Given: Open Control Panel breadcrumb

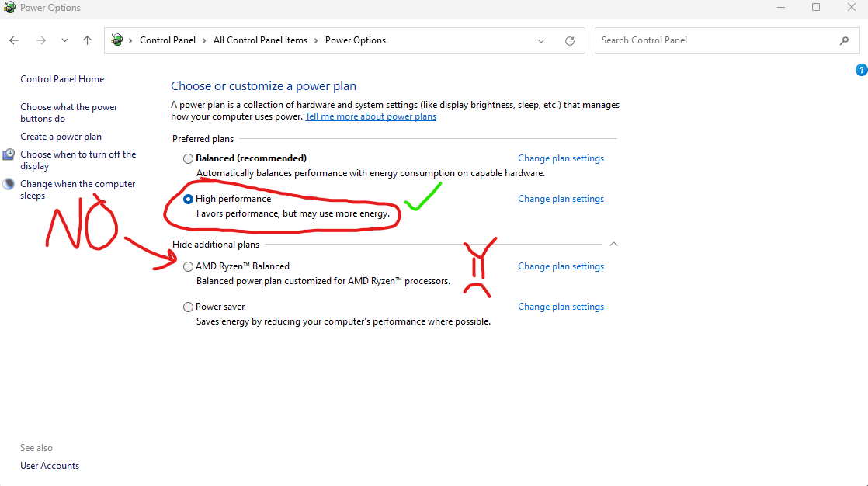Looking at the screenshot, I should pyautogui.click(x=167, y=40).
